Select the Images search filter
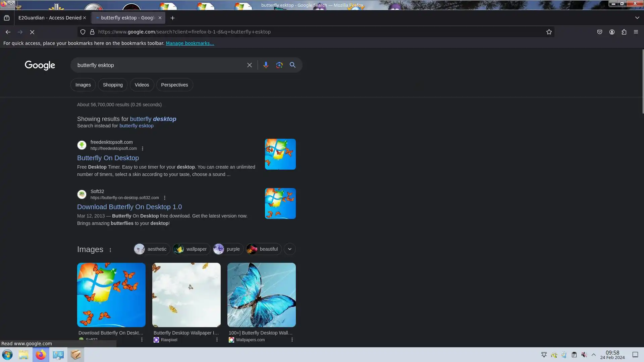 pos(83,85)
